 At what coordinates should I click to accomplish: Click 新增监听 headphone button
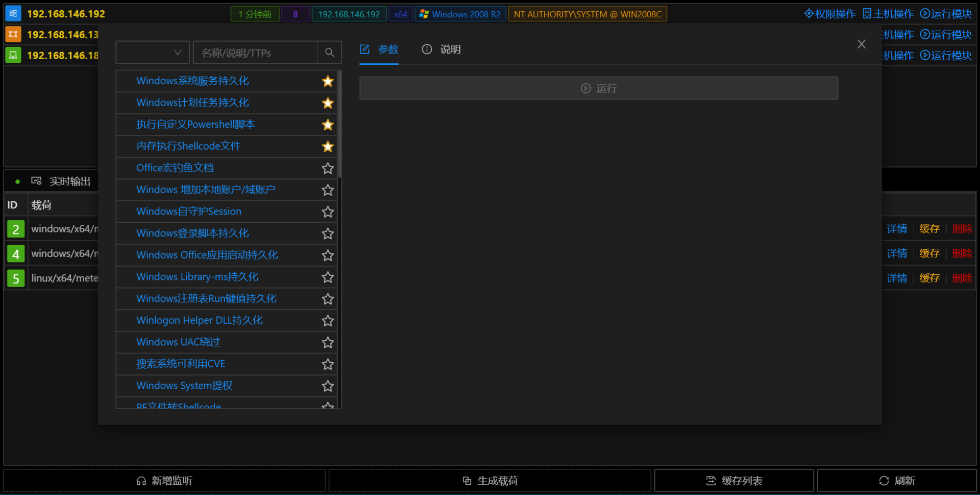point(164,481)
